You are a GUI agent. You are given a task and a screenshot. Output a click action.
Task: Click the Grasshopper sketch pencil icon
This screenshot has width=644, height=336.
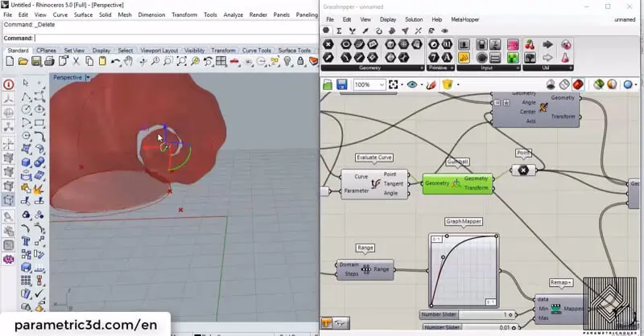pos(432,84)
